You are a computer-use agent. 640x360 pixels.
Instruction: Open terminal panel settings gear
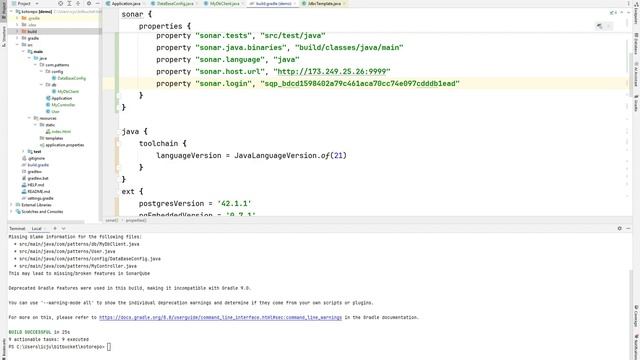(x=620, y=229)
